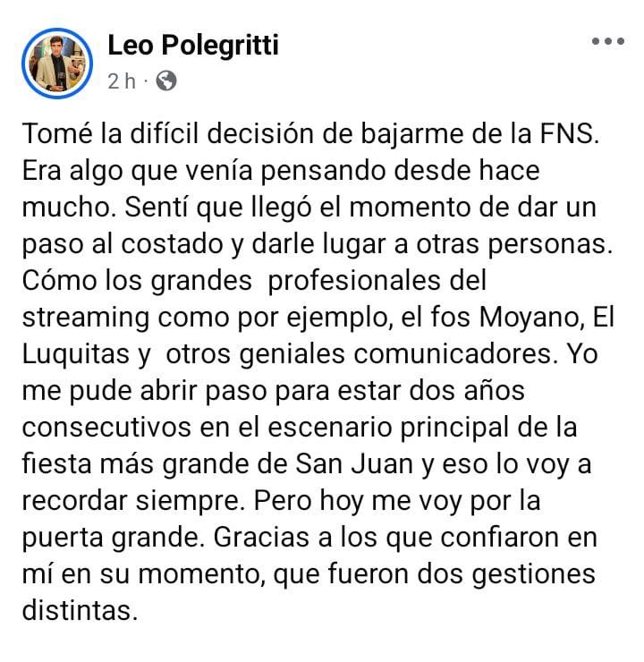Open the Leo Polegritti profile name link
This screenshot has height=662, width=644.
coord(192,46)
